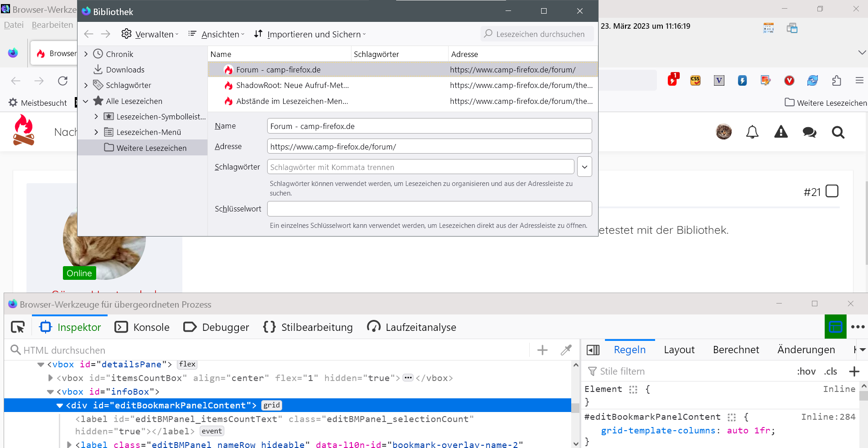Screen dimensions: 868x448
Task: Open the conversations chat bubble icon
Action: pos(809,132)
